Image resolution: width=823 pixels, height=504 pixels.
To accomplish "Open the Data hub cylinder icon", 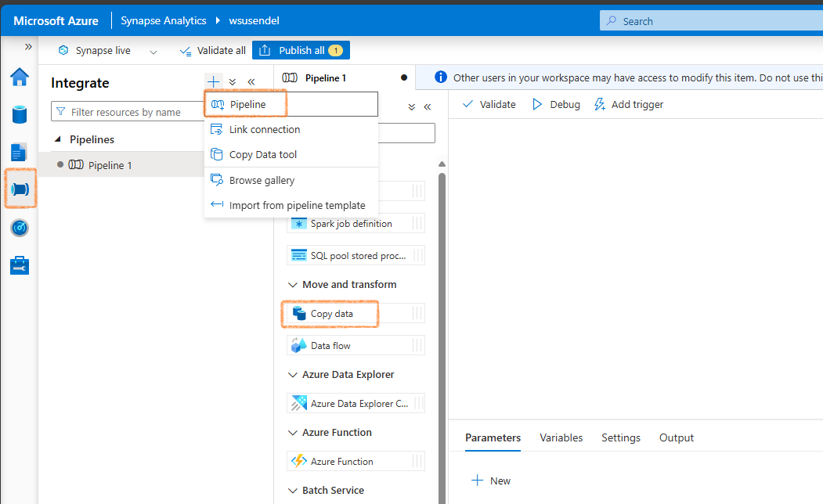I will coord(20,114).
